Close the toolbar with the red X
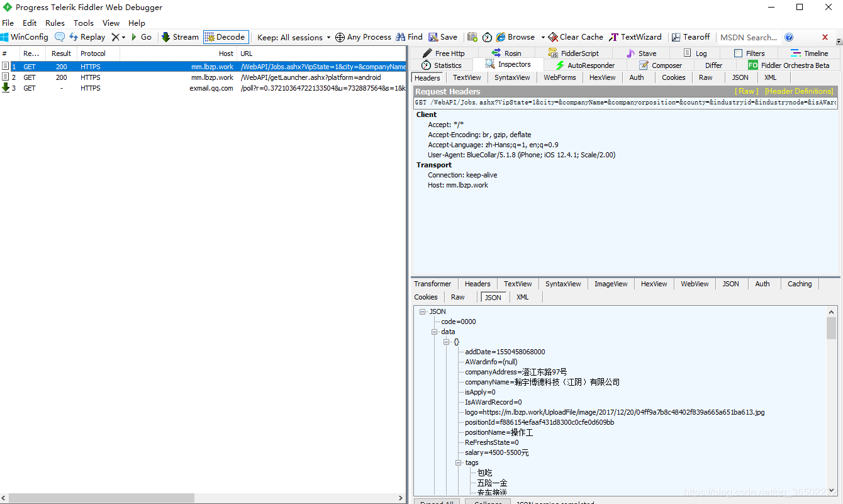843x504 pixels. pyautogui.click(x=825, y=37)
